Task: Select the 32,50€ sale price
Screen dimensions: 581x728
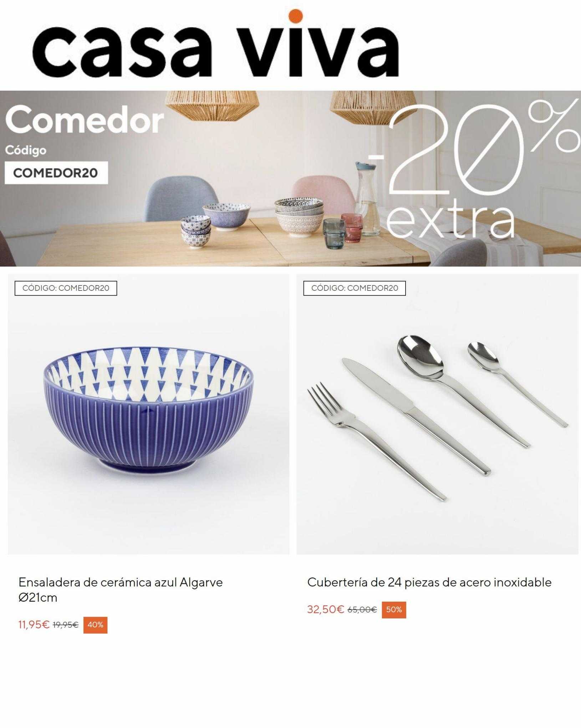Action: click(x=326, y=610)
